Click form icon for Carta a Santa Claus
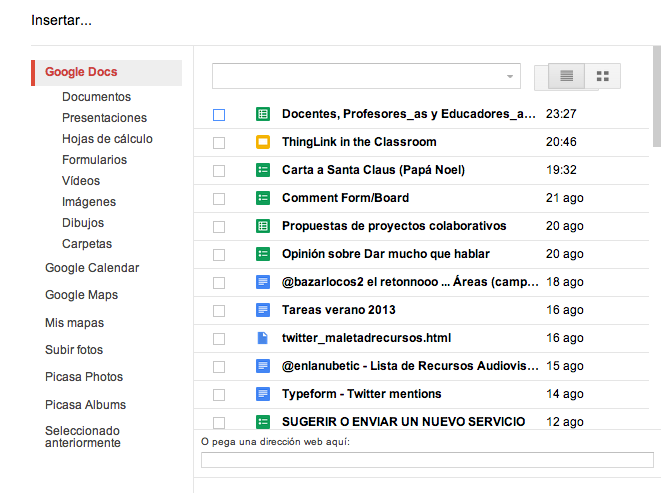The width and height of the screenshot is (671, 493). pos(263,170)
